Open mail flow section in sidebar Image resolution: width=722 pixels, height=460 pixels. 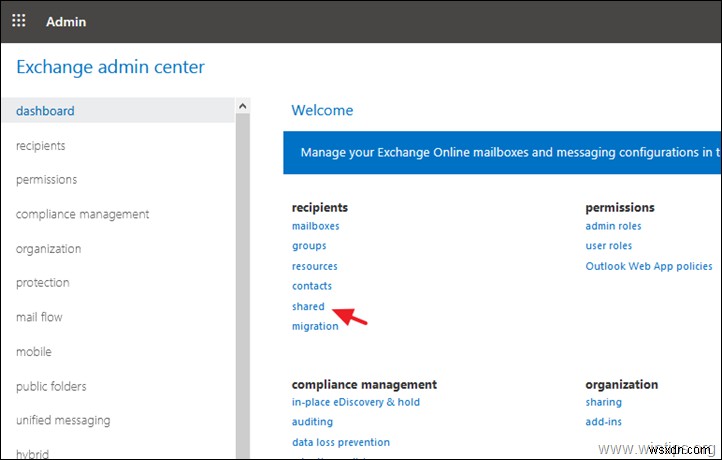[x=39, y=318]
